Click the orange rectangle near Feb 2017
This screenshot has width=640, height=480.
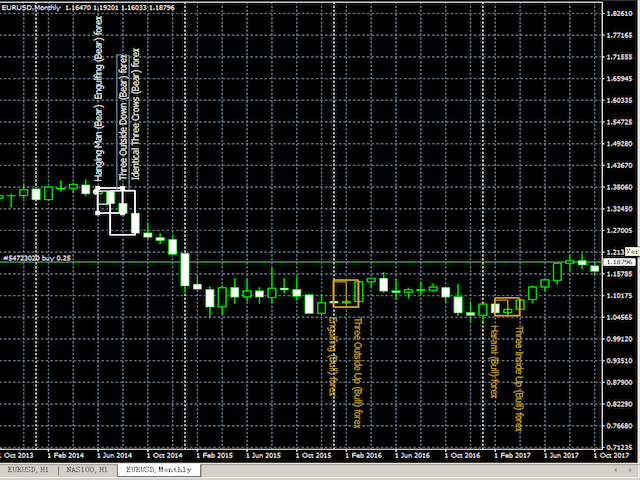pyautogui.click(x=507, y=306)
